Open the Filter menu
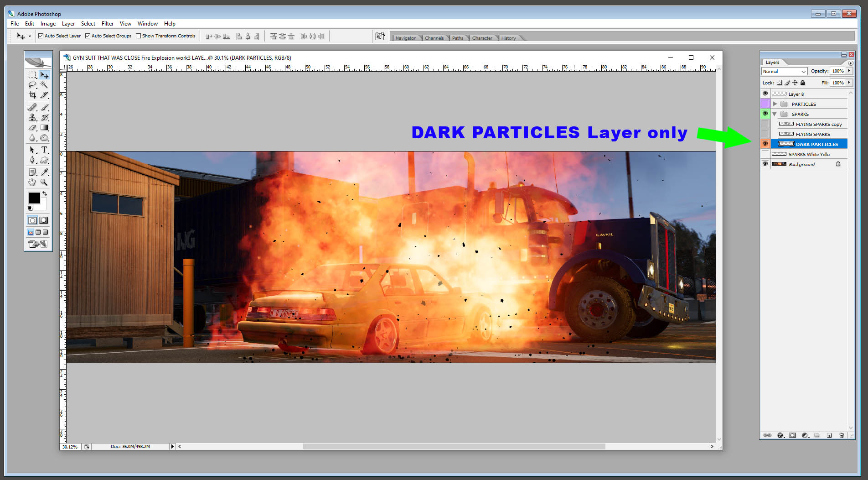The width and height of the screenshot is (868, 480). coord(108,24)
